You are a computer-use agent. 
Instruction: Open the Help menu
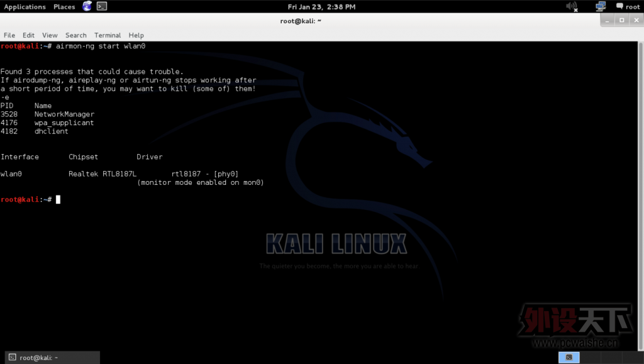coord(136,35)
